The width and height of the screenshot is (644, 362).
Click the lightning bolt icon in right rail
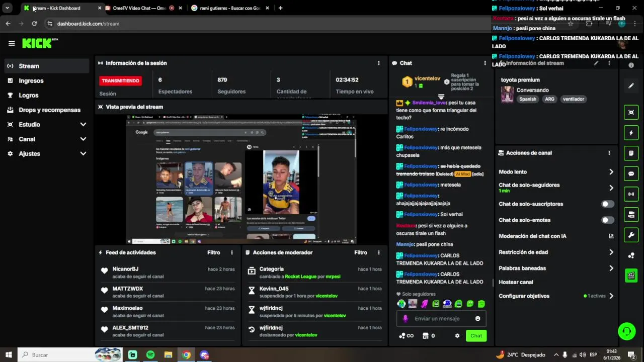(631, 133)
